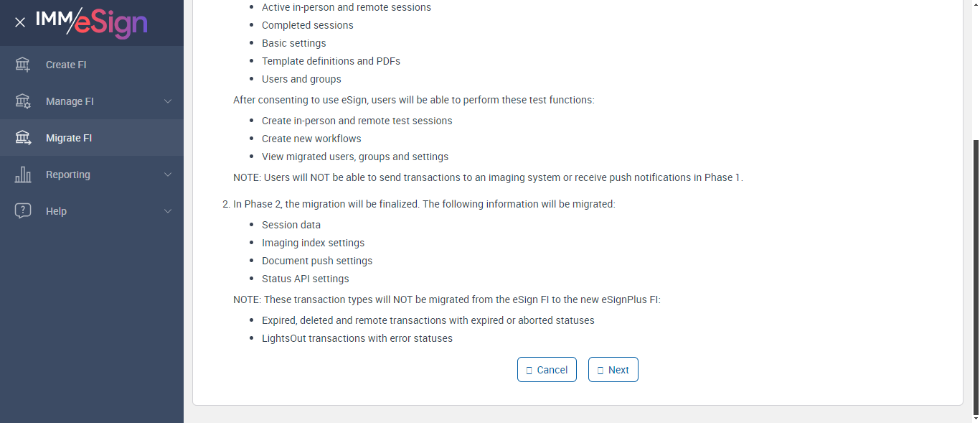Select the Manage FI label
The height and width of the screenshot is (423, 980).
click(70, 101)
